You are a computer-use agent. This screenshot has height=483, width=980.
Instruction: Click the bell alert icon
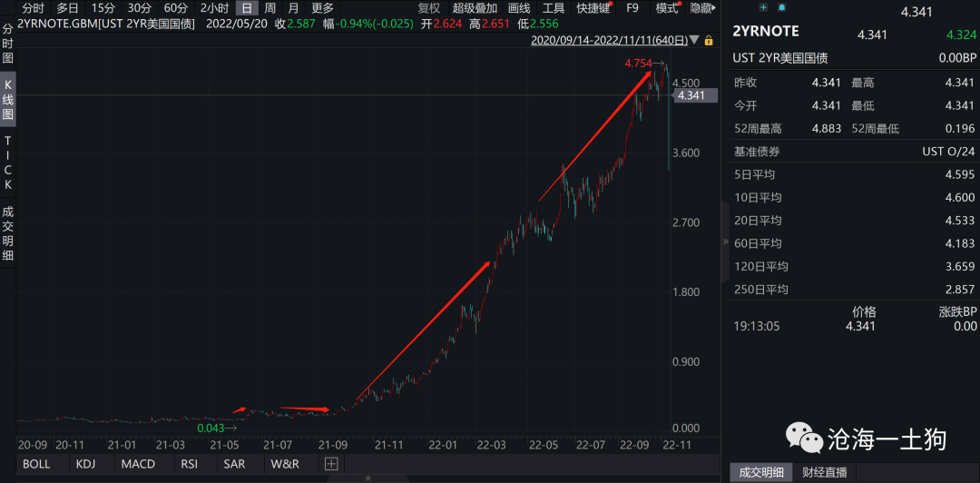pos(780,7)
